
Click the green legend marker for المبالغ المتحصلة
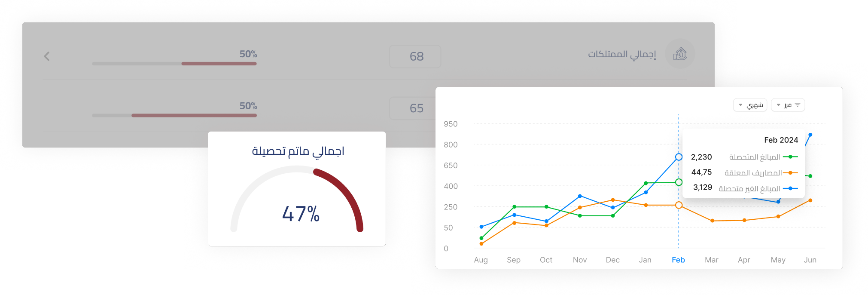pyautogui.click(x=790, y=157)
